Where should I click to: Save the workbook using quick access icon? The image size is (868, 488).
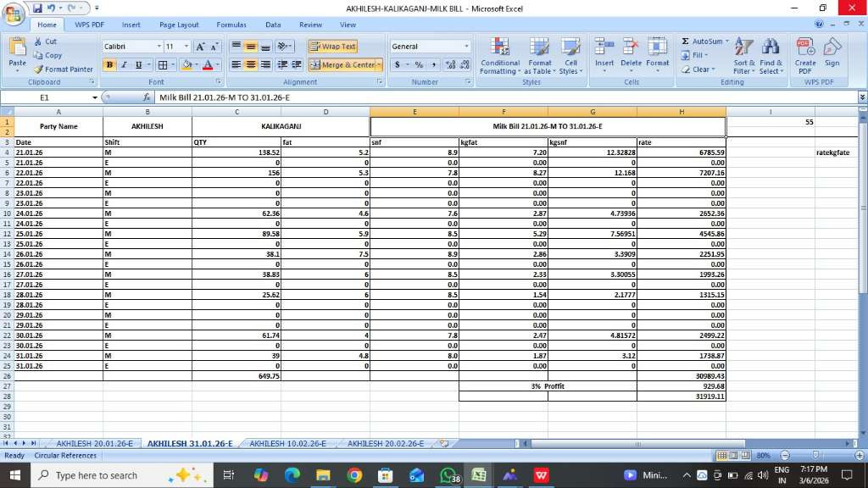tap(37, 8)
